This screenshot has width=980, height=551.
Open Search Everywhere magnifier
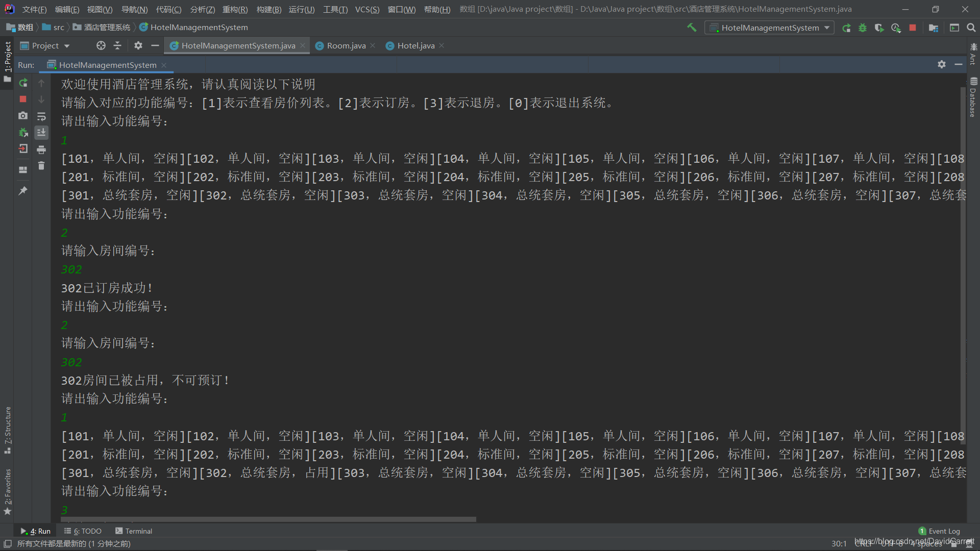click(971, 28)
